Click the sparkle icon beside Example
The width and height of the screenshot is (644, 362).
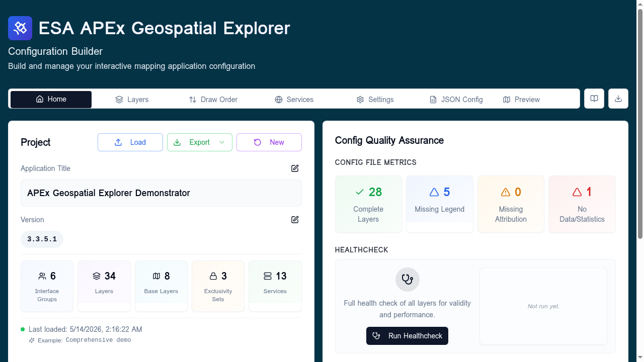click(32, 340)
